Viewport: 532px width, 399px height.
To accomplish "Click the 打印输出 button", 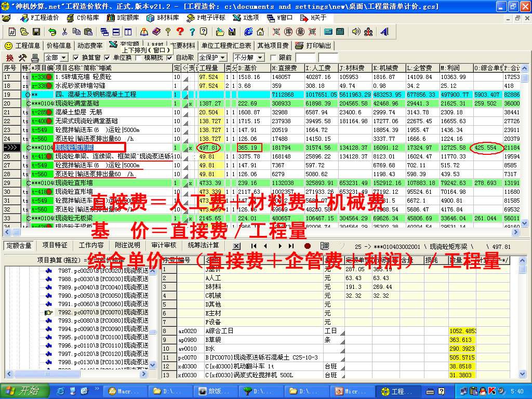I will click(314, 46).
